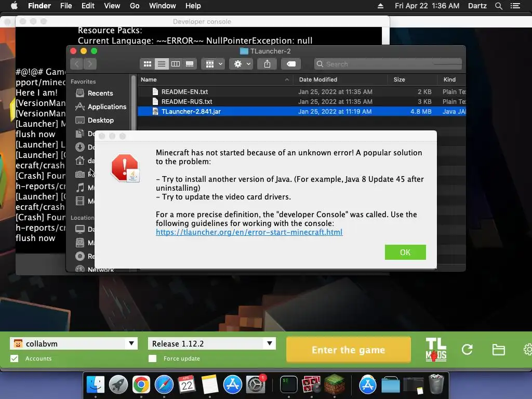Open Google Chrome from the Dock
The width and height of the screenshot is (532, 399).
coord(141,385)
